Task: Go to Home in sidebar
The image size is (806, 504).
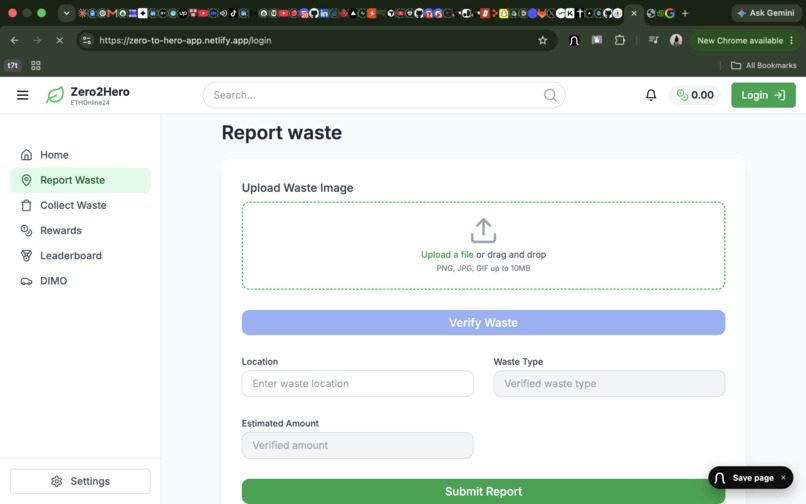Action: (80, 155)
